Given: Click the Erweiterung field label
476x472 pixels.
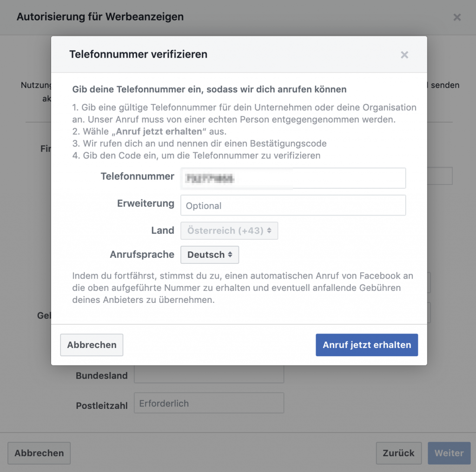Looking at the screenshot, I should [x=145, y=203].
